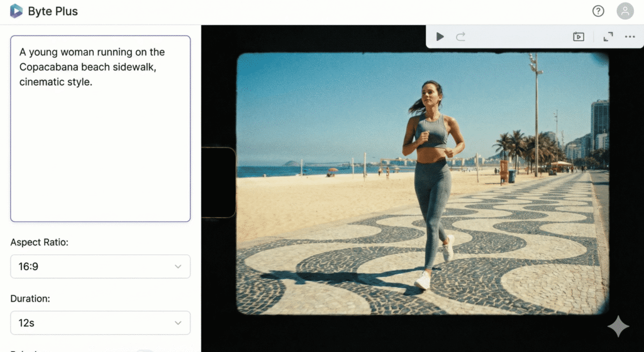Expand the Aspect Ratio chevron arrow
This screenshot has width=644, height=352.
(x=178, y=266)
